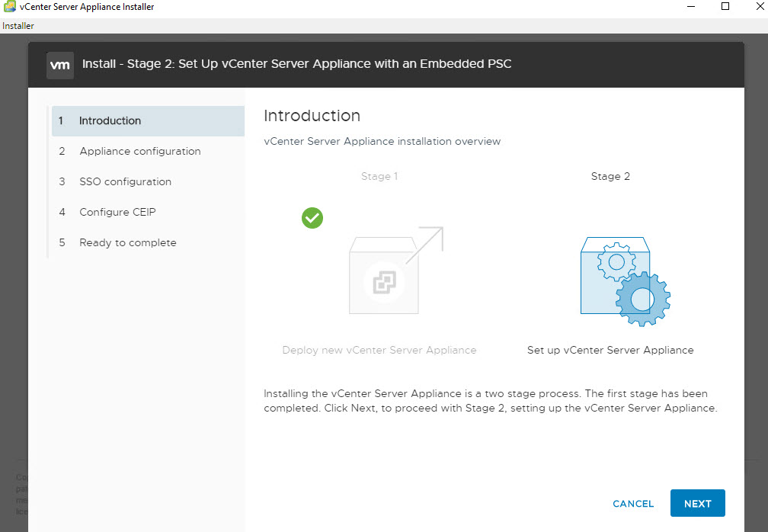
Task: Click the Set up vCenter Server Appliance caption
Action: tap(610, 351)
